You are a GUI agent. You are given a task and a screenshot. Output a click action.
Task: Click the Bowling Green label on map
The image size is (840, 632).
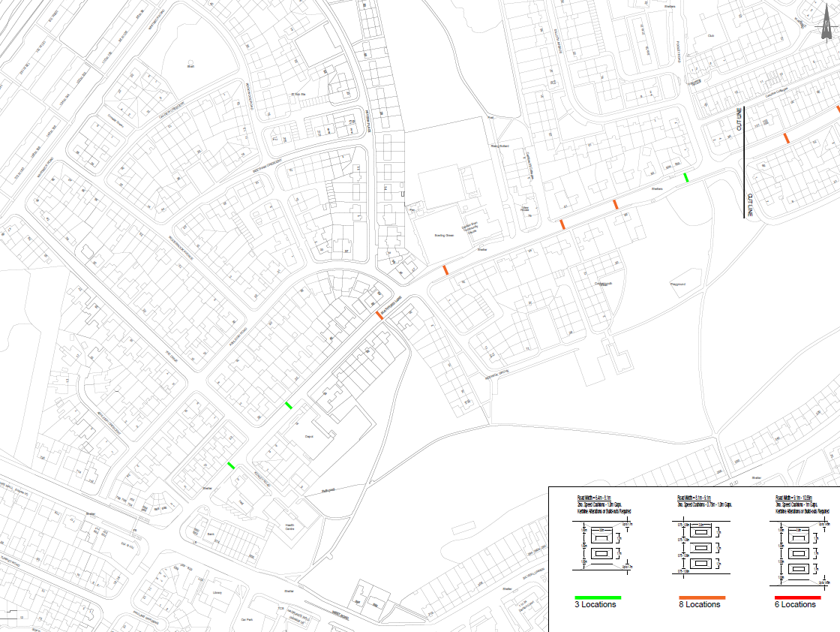coord(445,235)
